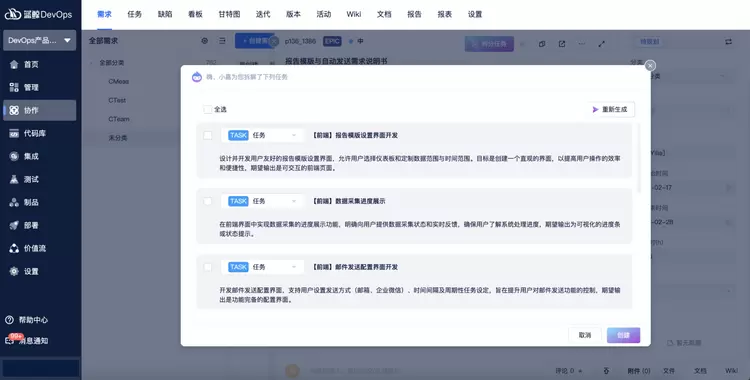Select the CTest category in tree
The width and height of the screenshot is (750, 380).
[x=117, y=100]
